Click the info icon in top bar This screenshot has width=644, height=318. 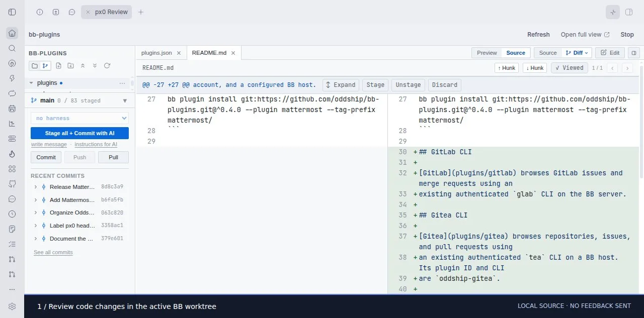40,12
